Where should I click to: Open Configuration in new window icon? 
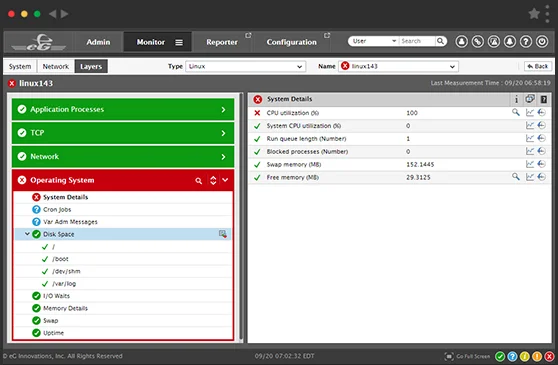point(327,35)
